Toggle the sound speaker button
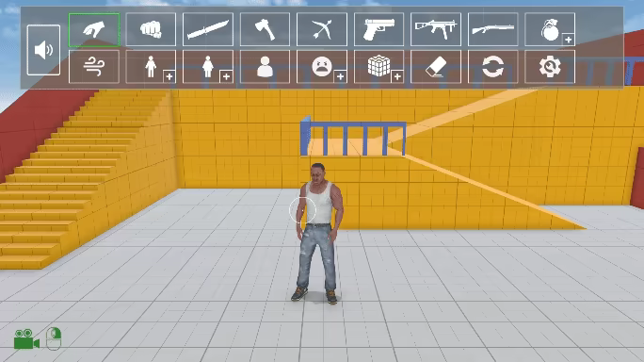Image resolution: width=644 pixels, height=362 pixels. click(x=43, y=50)
